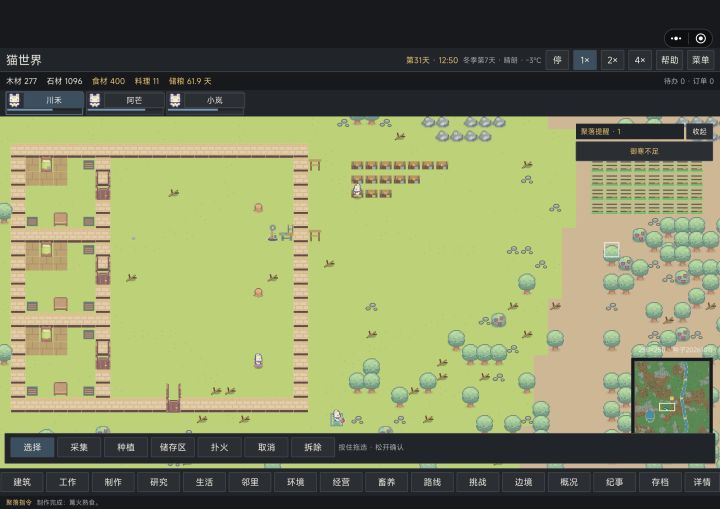Open the 菜单 menu button

click(700, 60)
